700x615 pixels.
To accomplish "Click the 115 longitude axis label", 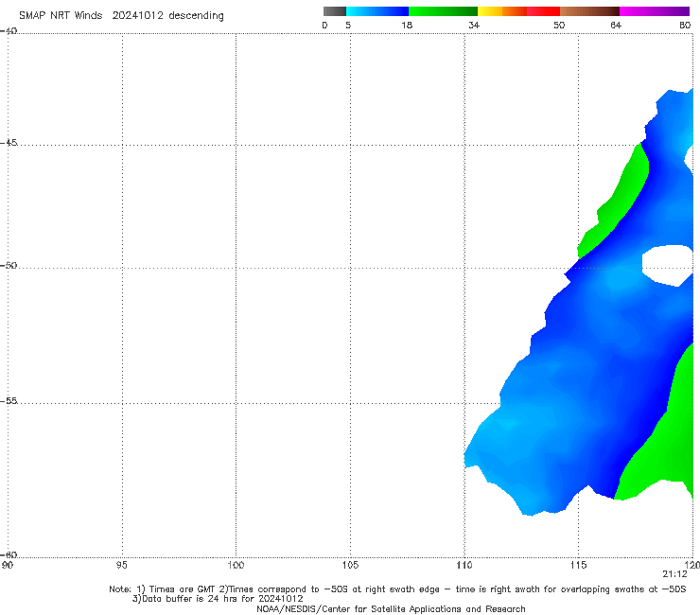I will [x=579, y=565].
